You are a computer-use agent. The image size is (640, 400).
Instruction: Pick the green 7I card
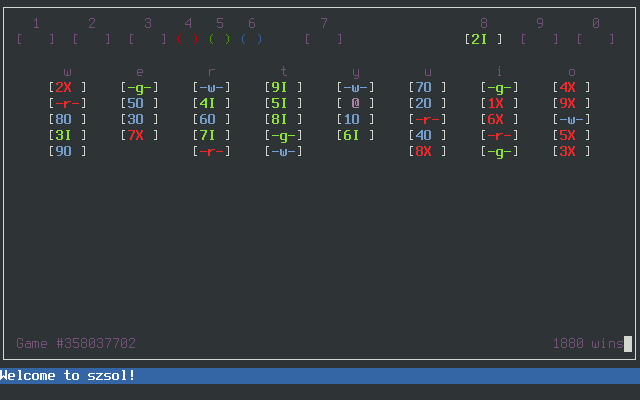pyautogui.click(x=211, y=135)
